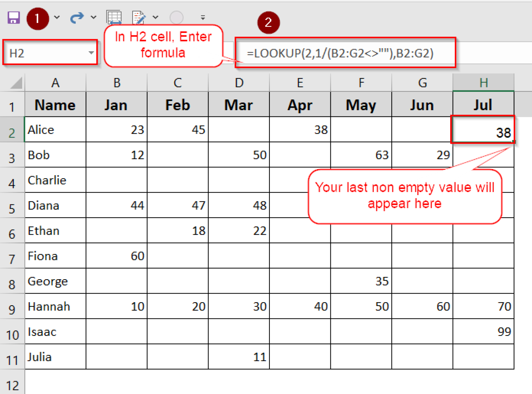Click George's May value 35
The height and width of the screenshot is (394, 532).
pyautogui.click(x=361, y=281)
